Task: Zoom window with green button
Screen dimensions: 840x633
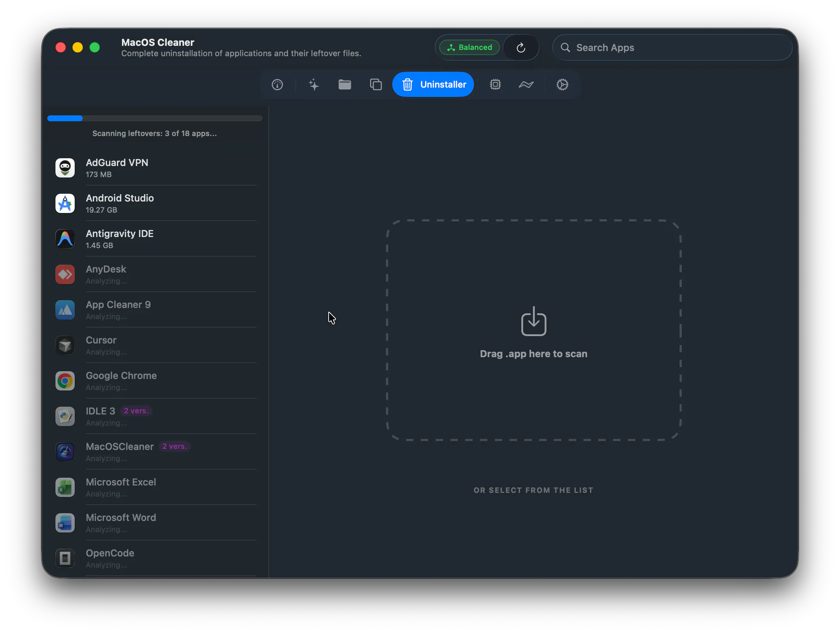Action: (95, 47)
